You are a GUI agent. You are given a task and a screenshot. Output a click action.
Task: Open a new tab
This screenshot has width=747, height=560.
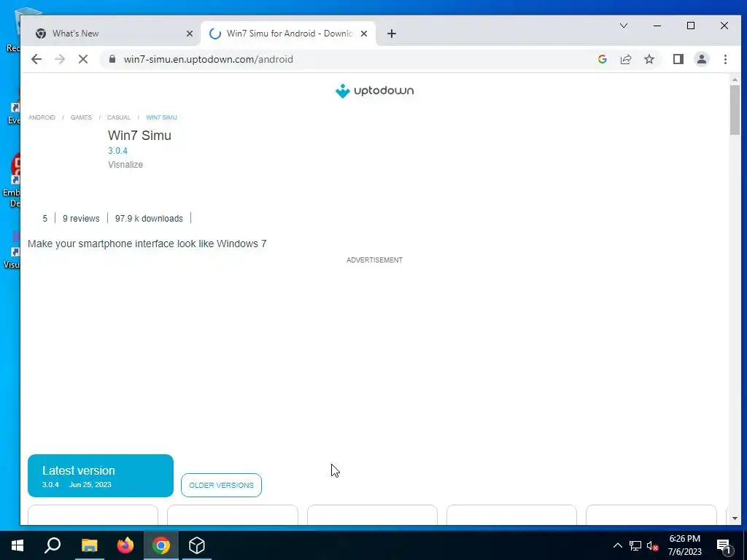391,34
